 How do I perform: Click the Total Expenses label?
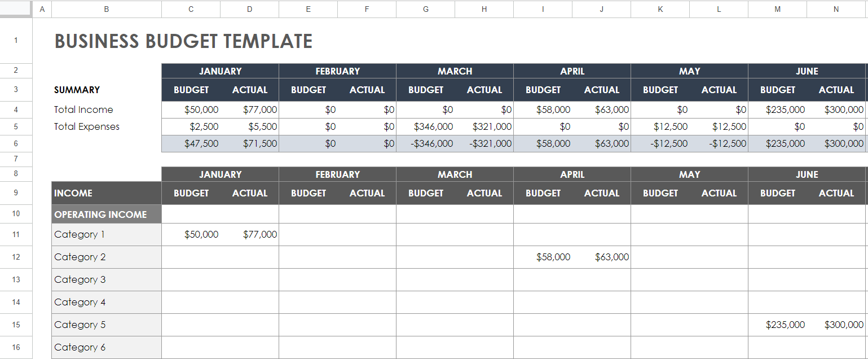pos(87,126)
